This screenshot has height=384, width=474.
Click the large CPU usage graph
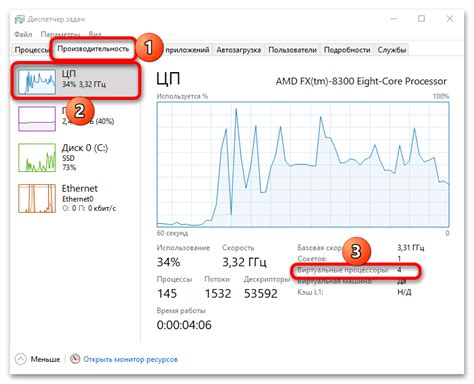point(303,165)
